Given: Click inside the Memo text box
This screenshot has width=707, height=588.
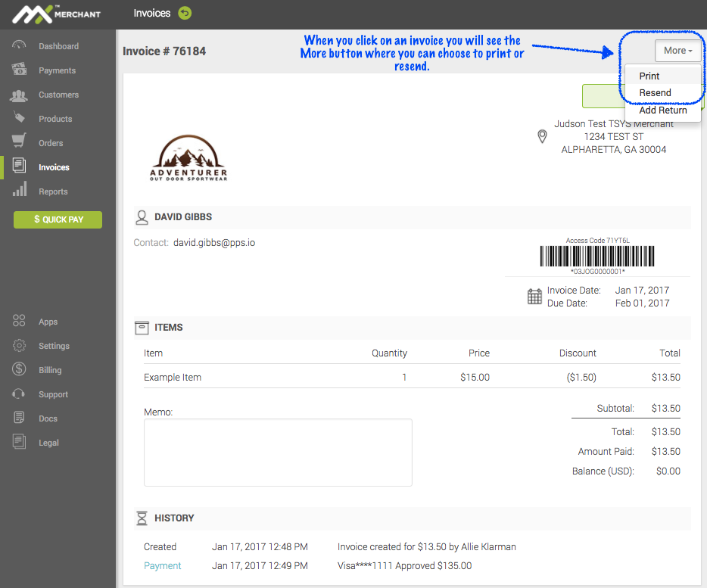Looking at the screenshot, I should (x=278, y=452).
